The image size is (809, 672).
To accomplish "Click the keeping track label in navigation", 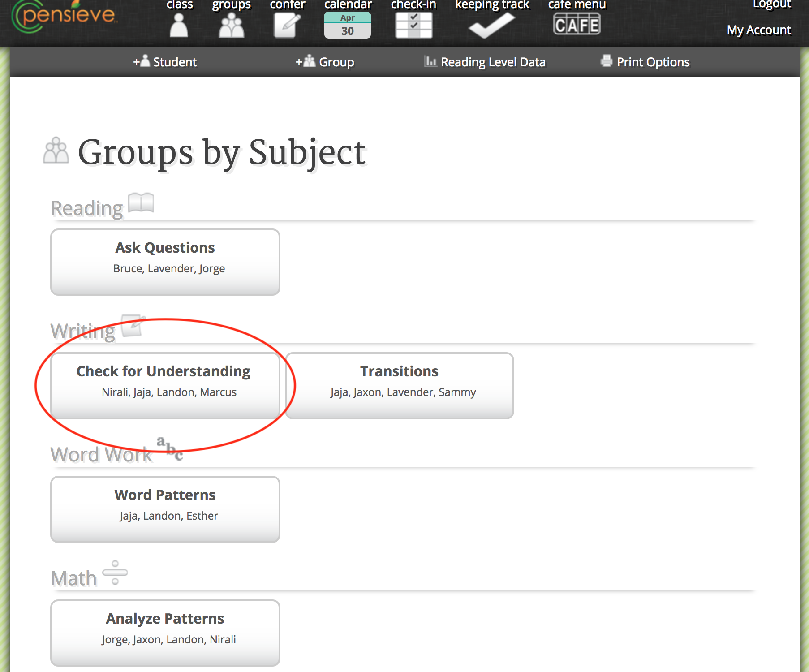I will coord(492,5).
